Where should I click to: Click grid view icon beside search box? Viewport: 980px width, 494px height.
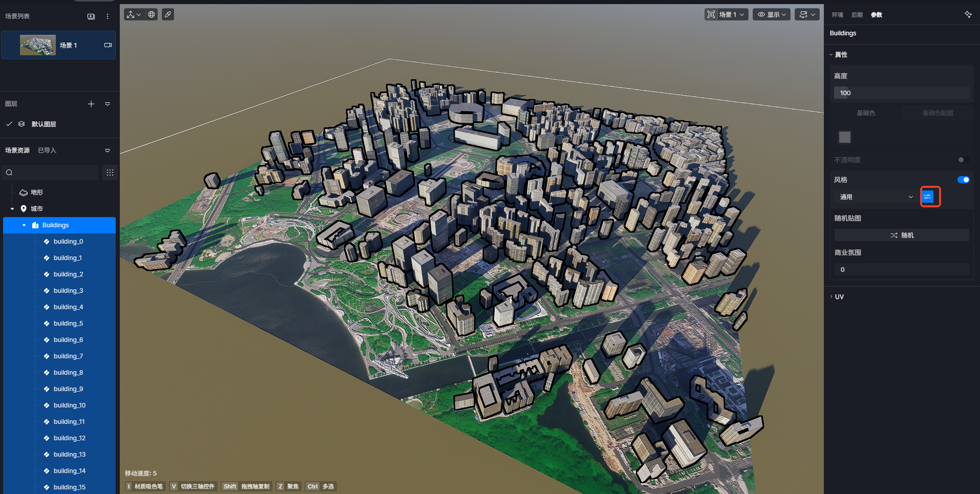click(110, 173)
